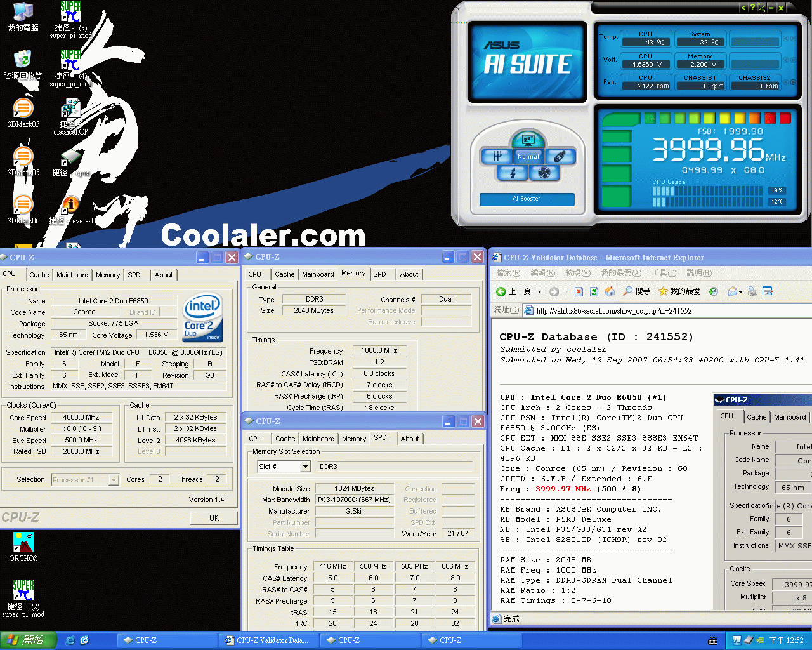Click the Back arrow in Internet Explorer
Viewport: 812px width, 650px height.
tap(501, 291)
